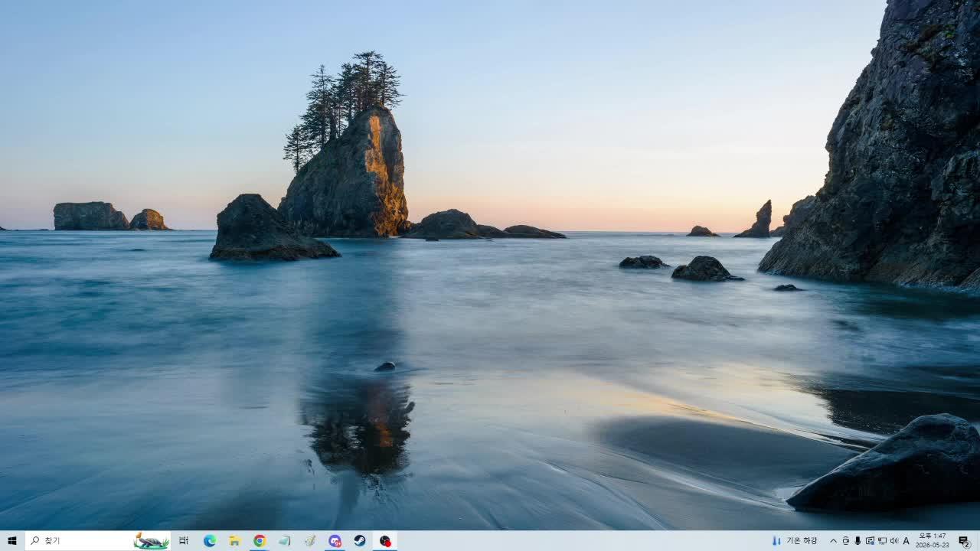Open the Windows Start menu
Viewport: 980px width, 551px height.
tap(12, 540)
